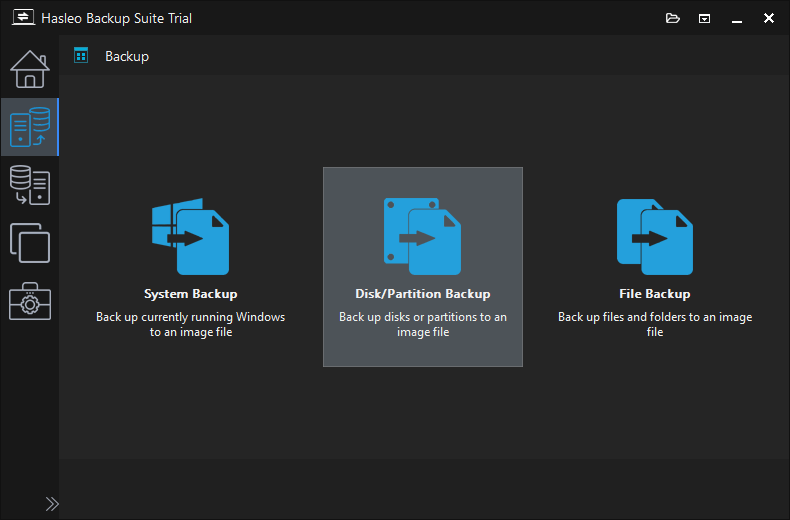Image resolution: width=790 pixels, height=520 pixels.
Task: Click the open image file folder icon
Action: coord(673,19)
